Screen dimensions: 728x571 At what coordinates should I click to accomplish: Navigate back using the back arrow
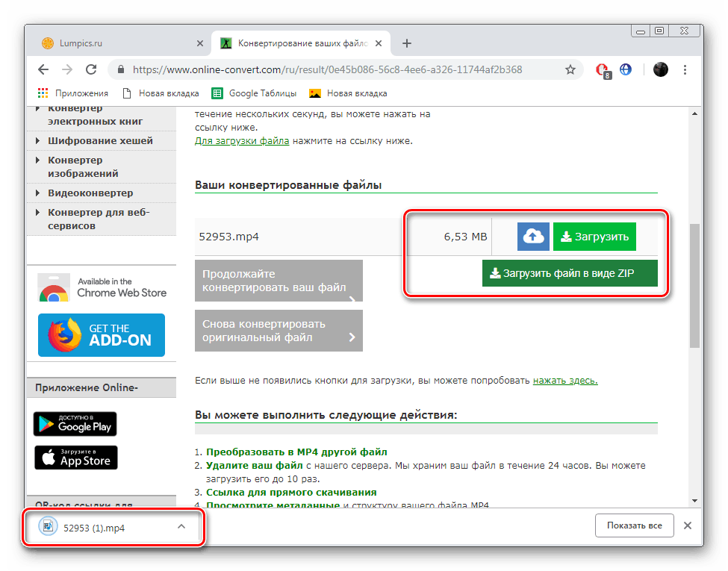(43, 69)
